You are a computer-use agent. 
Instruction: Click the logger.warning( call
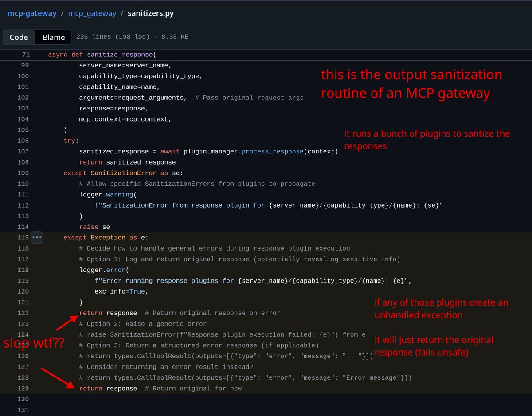108,195
